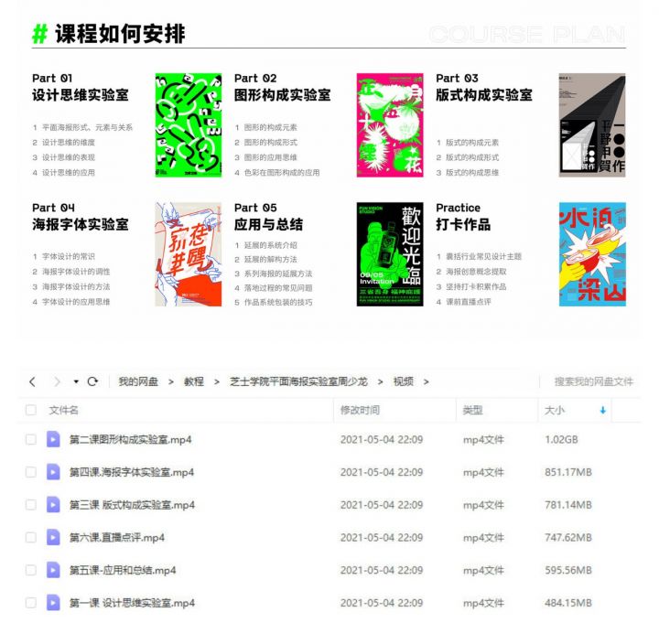Image resolution: width=659 pixels, height=644 pixels.
Task: Sort by 文件名 column header
Action: (x=63, y=410)
